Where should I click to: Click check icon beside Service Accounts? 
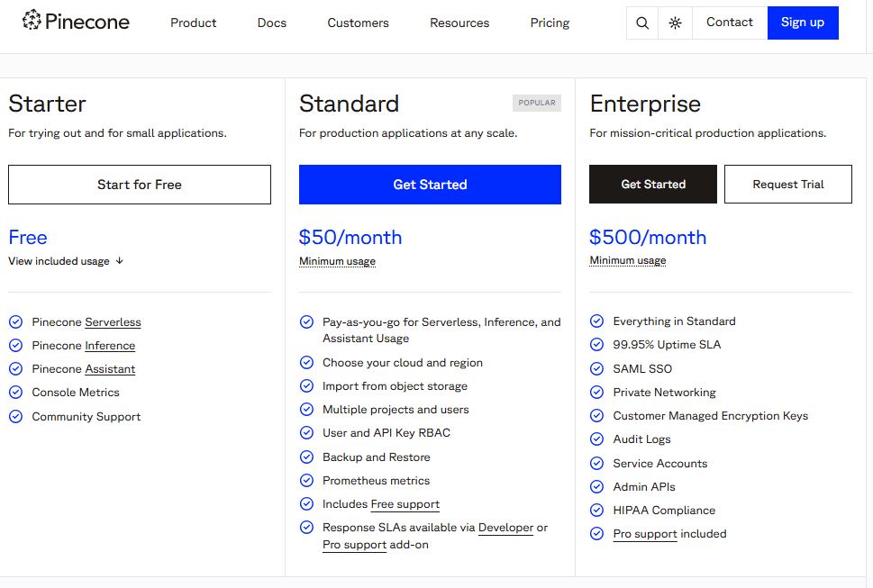pos(596,464)
